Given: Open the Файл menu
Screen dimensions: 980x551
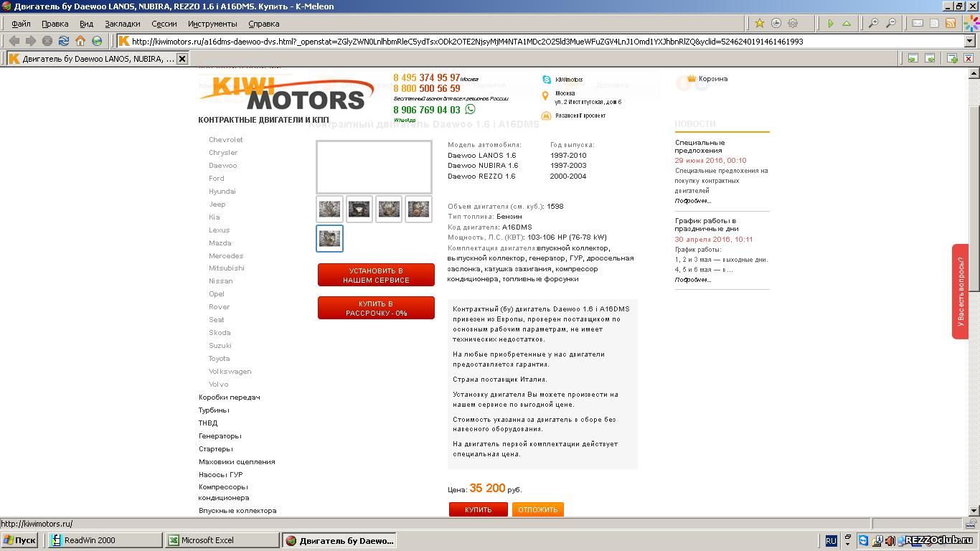Looking at the screenshot, I should point(21,24).
